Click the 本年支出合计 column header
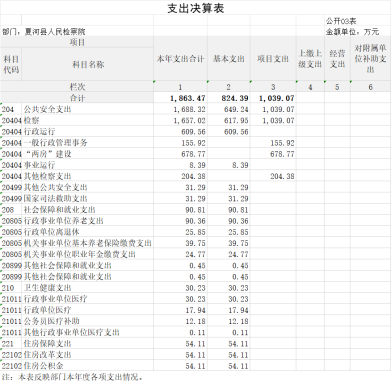Screen dimensions: 391x383 (x=180, y=59)
